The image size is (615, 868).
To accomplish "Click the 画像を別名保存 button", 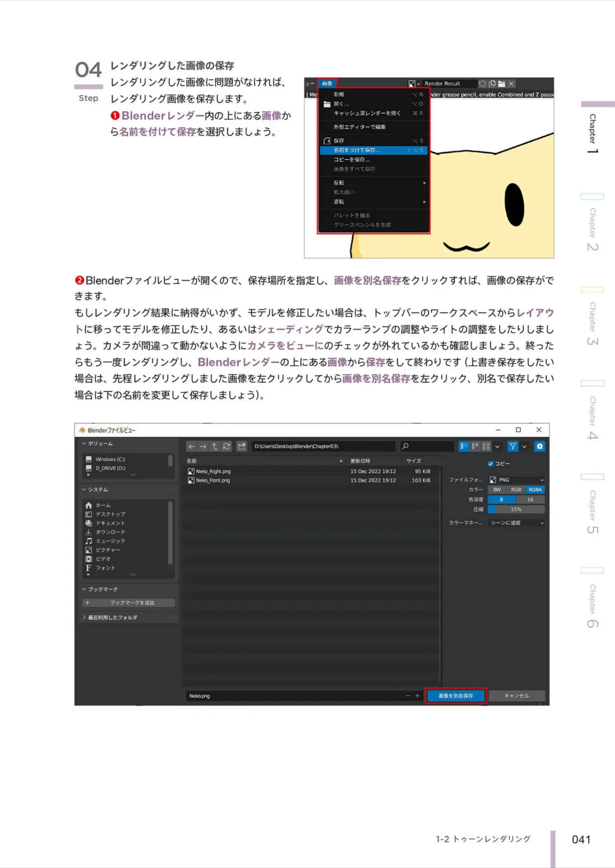I will pos(456,696).
